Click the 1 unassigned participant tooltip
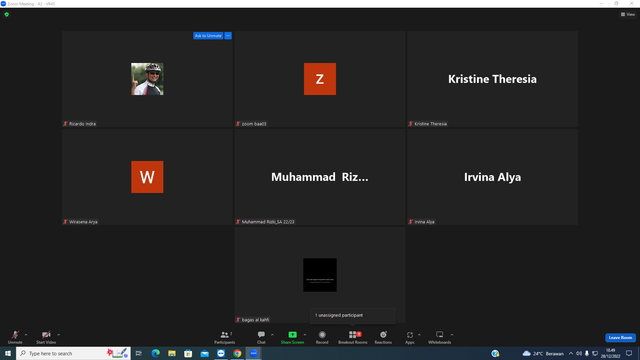The width and height of the screenshot is (640, 360). tap(353, 315)
